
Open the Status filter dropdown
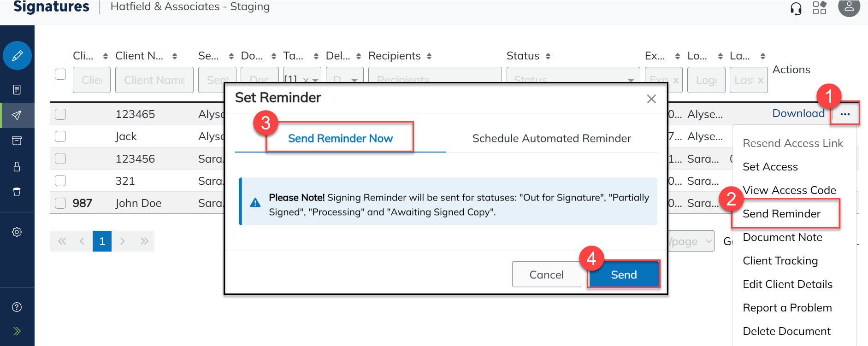(x=573, y=80)
